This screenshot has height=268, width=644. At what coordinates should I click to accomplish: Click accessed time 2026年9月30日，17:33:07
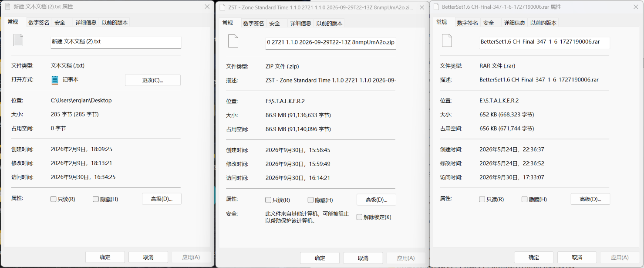click(x=512, y=177)
